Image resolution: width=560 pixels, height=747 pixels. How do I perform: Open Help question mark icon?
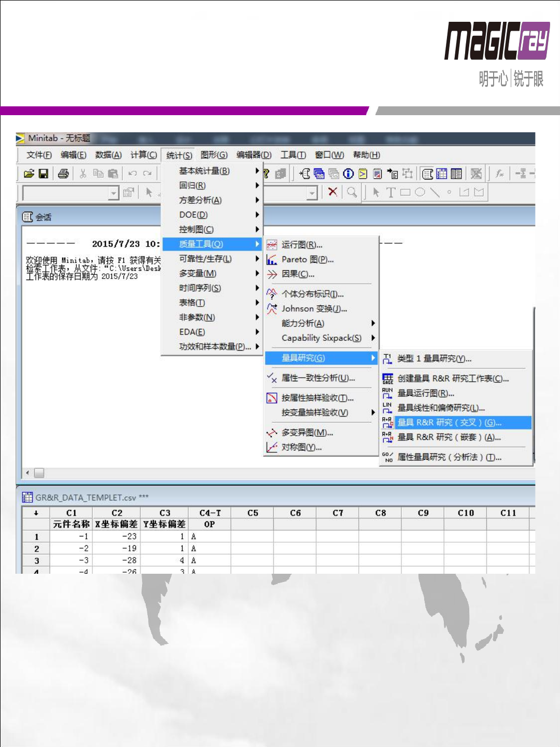[267, 174]
